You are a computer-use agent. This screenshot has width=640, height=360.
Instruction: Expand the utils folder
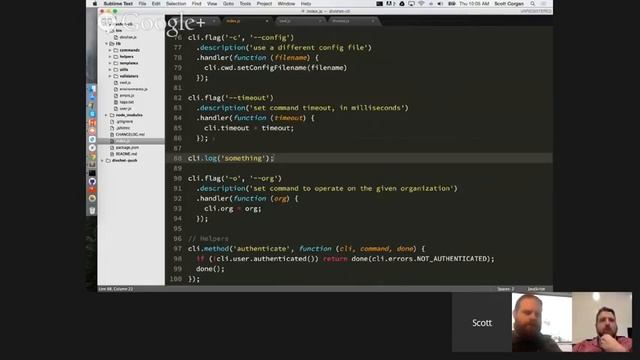pyautogui.click(x=110, y=70)
